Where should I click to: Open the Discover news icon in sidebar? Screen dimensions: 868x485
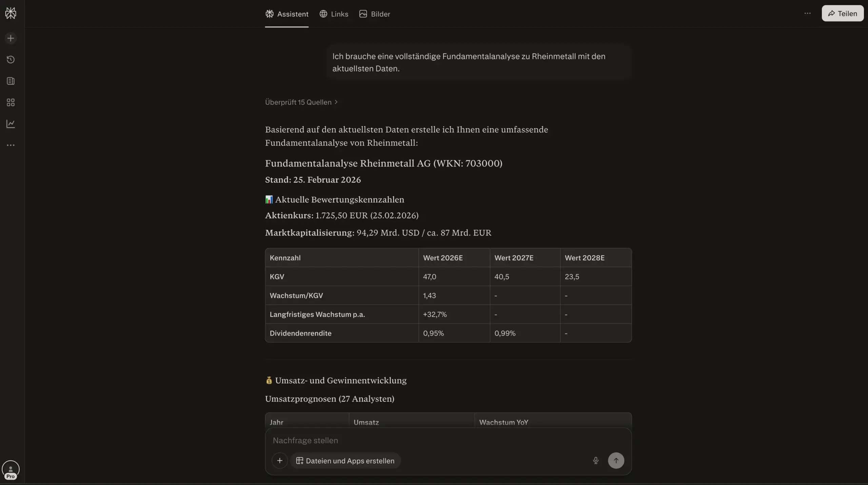(11, 81)
